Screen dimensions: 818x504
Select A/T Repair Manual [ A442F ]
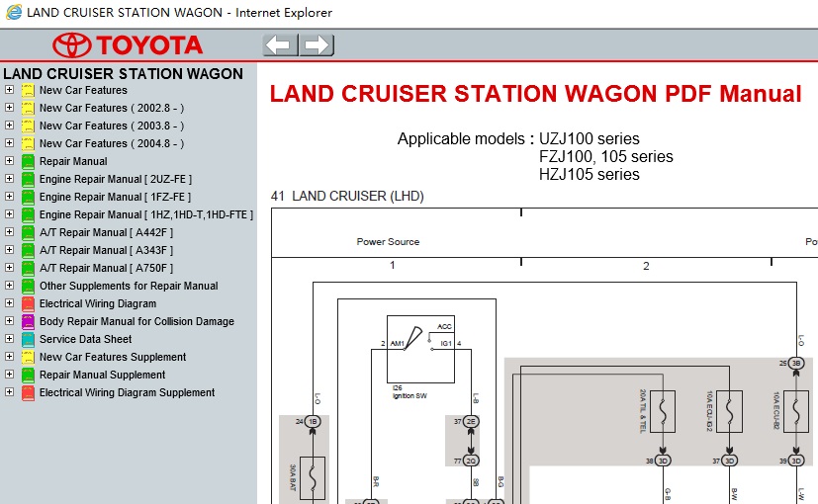pos(107,232)
